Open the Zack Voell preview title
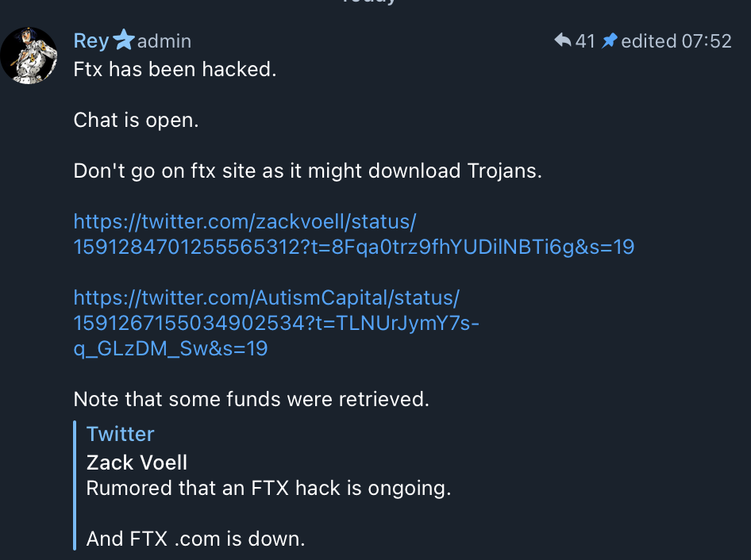Viewport: 751px width, 560px height. coord(137,462)
